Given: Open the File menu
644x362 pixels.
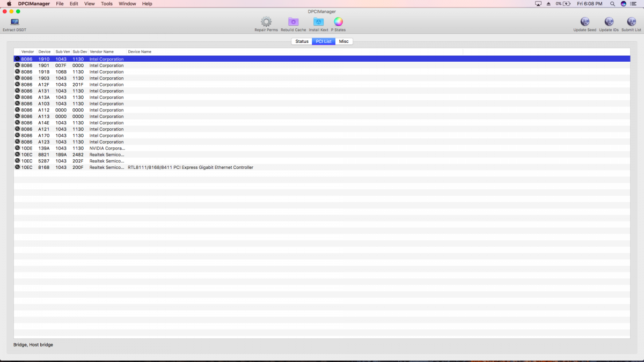Looking at the screenshot, I should tap(60, 4).
